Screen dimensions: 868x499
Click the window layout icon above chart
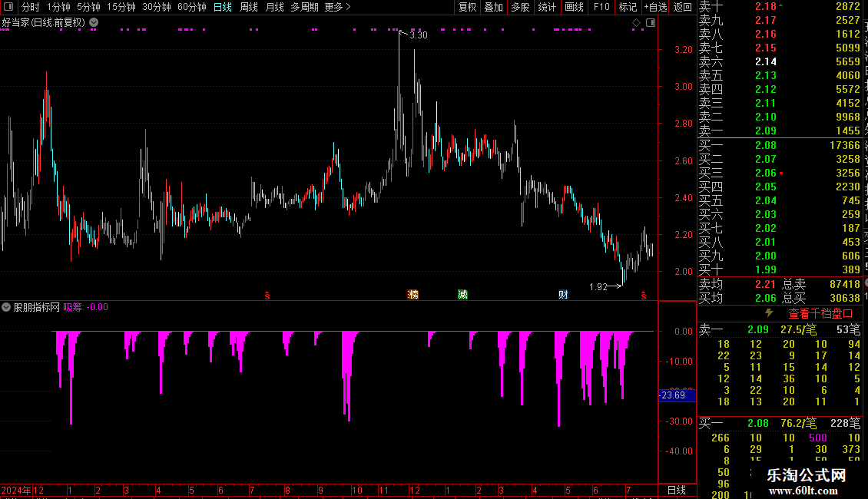pos(651,23)
